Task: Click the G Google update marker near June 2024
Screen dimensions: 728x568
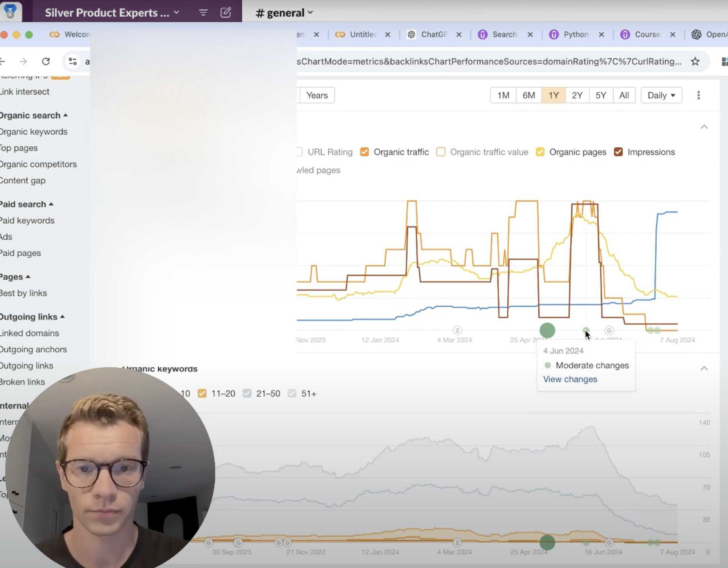Action: pyautogui.click(x=609, y=330)
